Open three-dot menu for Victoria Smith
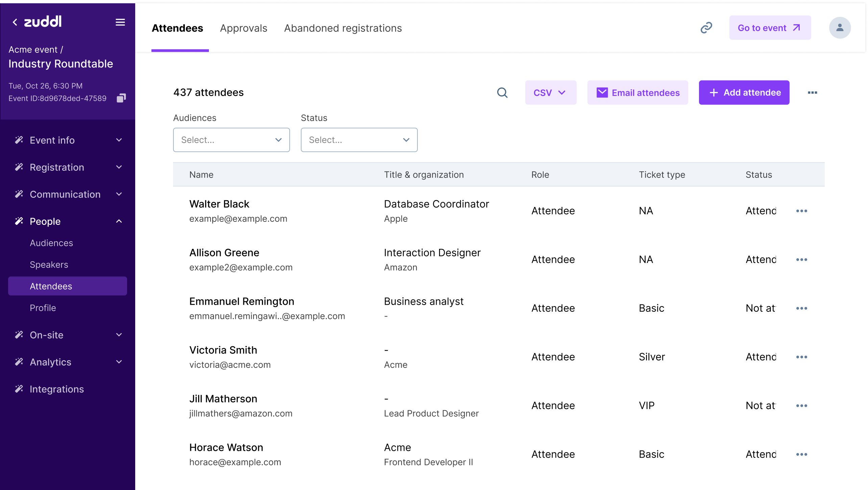Viewport: 868px width, 490px height. tap(801, 357)
